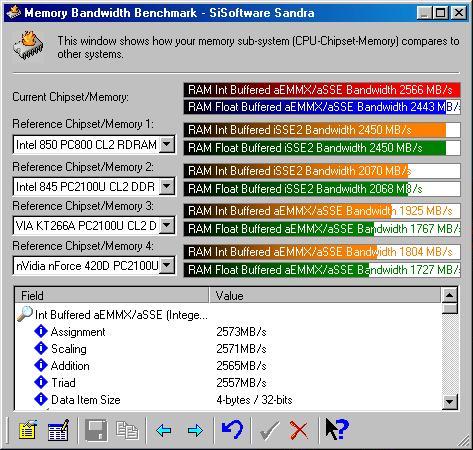Image resolution: width=473 pixels, height=450 pixels.
Task: Click the copy documents icon
Action: [127, 430]
